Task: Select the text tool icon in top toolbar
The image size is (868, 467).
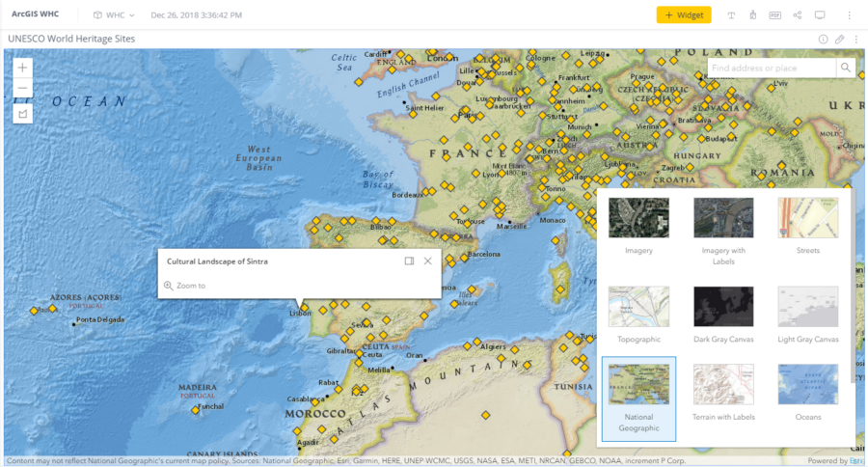Action: point(731,15)
